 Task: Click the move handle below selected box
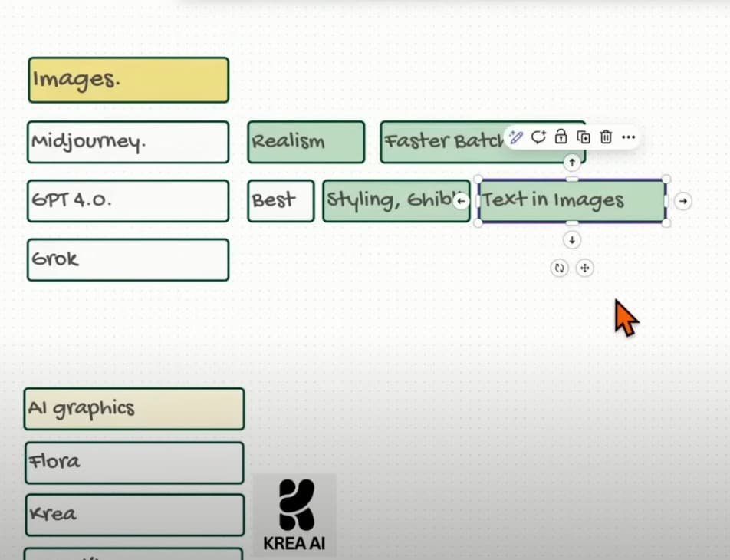point(585,268)
